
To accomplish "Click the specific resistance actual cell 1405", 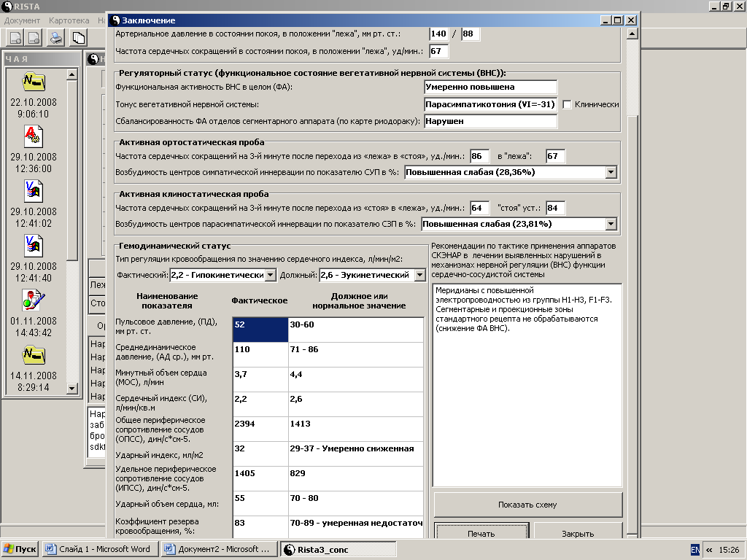I will [260, 478].
